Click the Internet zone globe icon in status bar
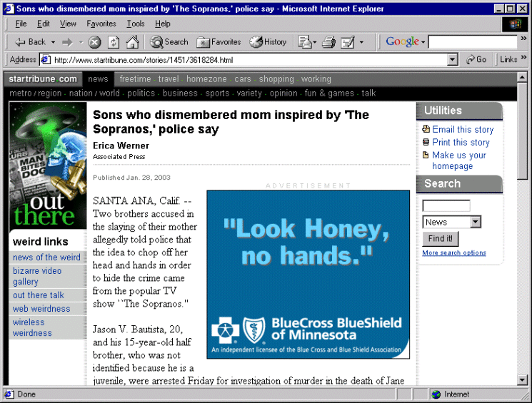This screenshot has width=532, height=403. click(x=436, y=394)
